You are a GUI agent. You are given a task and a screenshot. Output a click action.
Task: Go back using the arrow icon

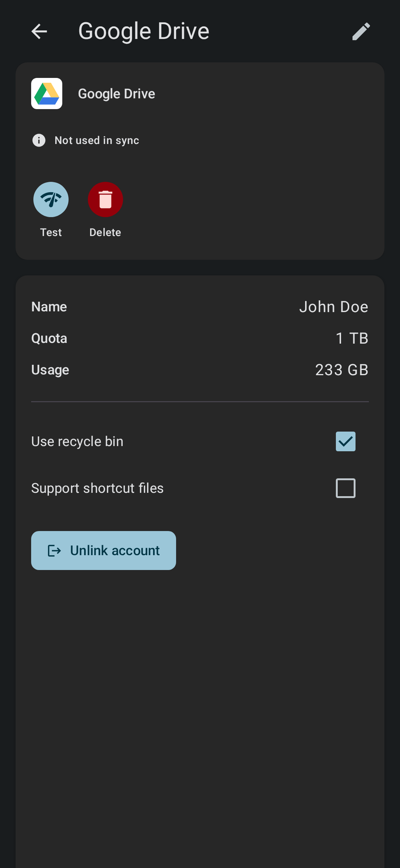pyautogui.click(x=39, y=31)
